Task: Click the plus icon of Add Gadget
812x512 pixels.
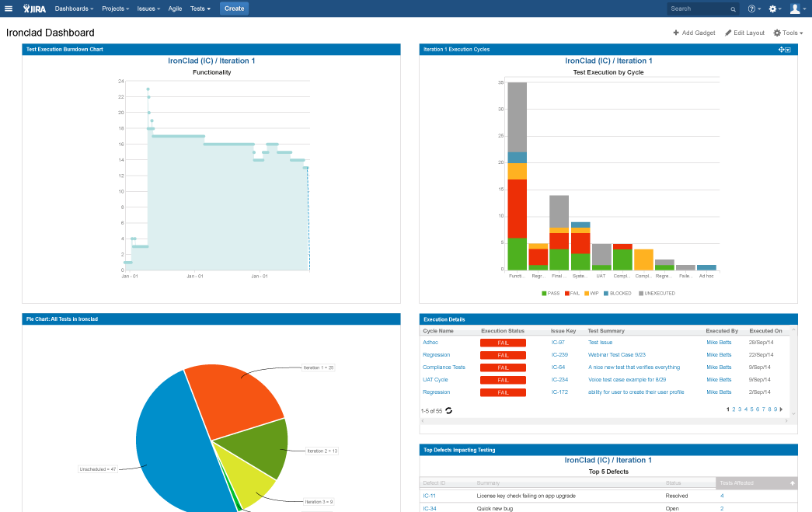Action: coord(676,33)
